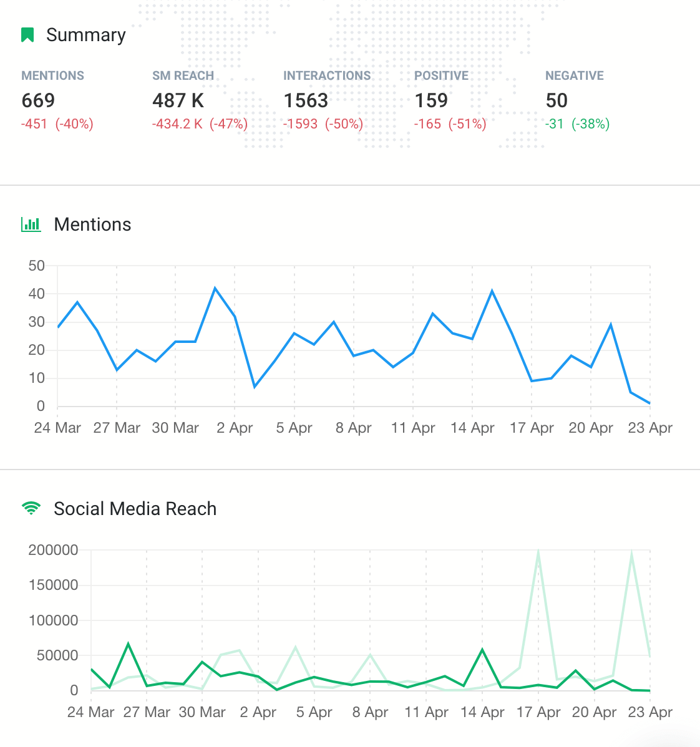Click the light green reach spike near 22 Apr

(631, 554)
